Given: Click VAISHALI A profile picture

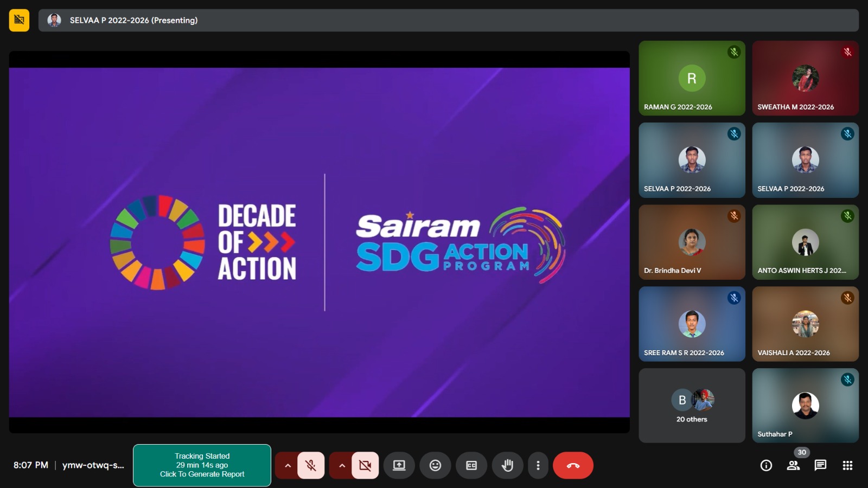Looking at the screenshot, I should pos(806,324).
